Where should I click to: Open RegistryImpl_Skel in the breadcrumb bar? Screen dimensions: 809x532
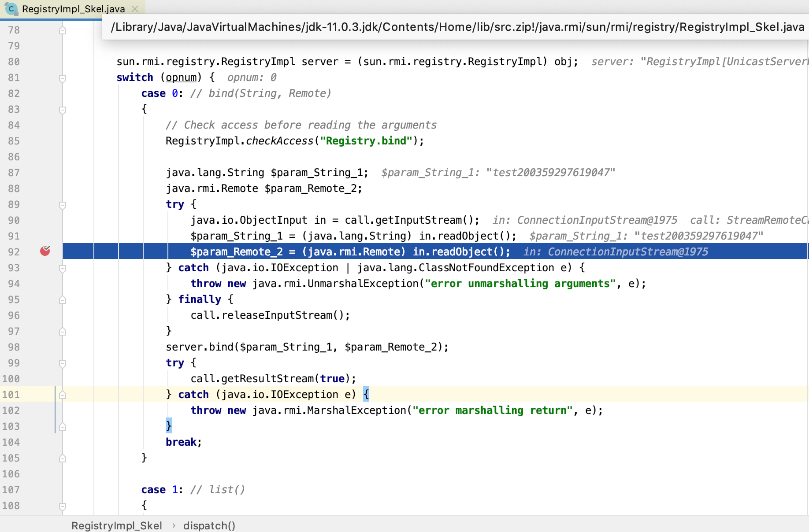pyautogui.click(x=117, y=525)
